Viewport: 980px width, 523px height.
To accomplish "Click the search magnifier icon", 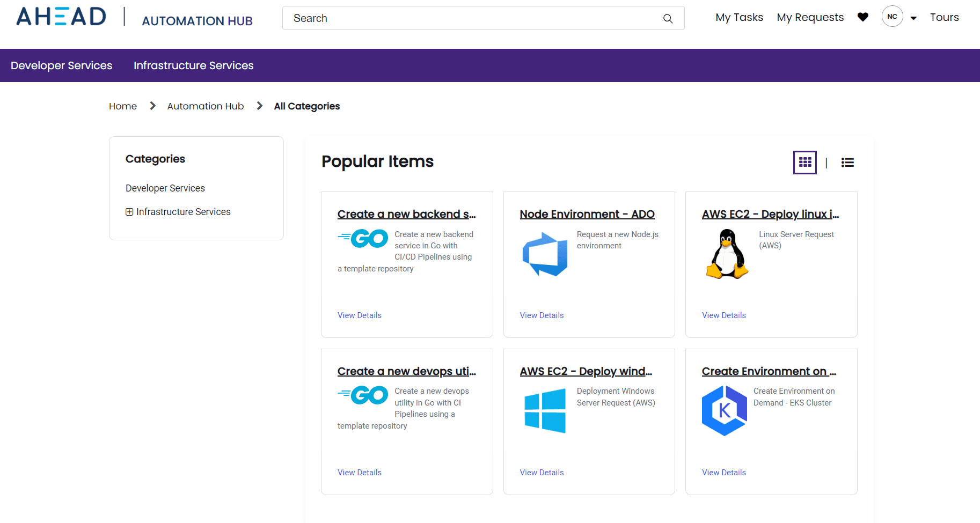I will pyautogui.click(x=668, y=19).
